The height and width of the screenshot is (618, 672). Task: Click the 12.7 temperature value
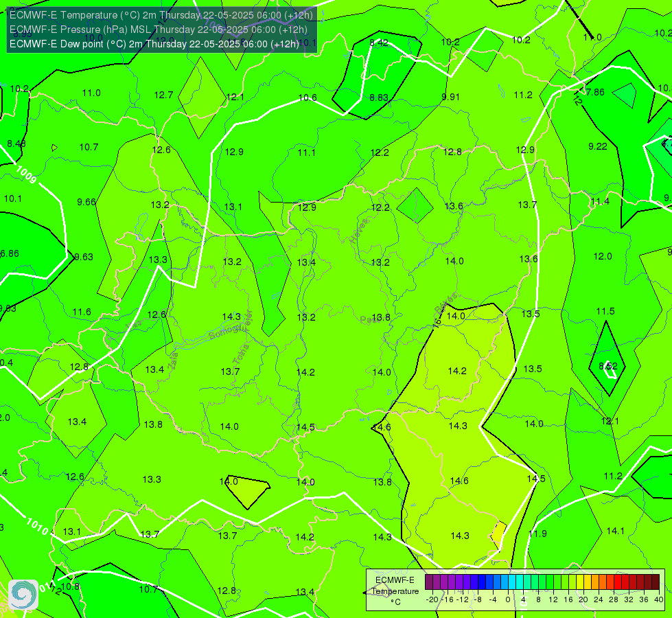click(164, 95)
